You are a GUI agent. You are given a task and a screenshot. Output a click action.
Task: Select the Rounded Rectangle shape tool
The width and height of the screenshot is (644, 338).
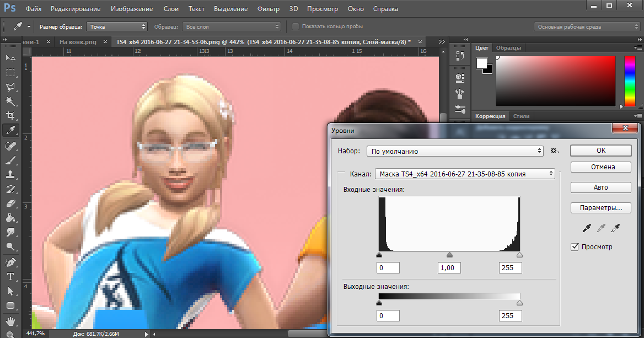coord(10,305)
